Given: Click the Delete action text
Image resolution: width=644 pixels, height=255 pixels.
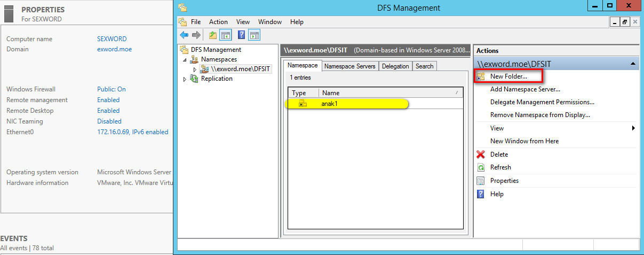Looking at the screenshot, I should click(499, 154).
